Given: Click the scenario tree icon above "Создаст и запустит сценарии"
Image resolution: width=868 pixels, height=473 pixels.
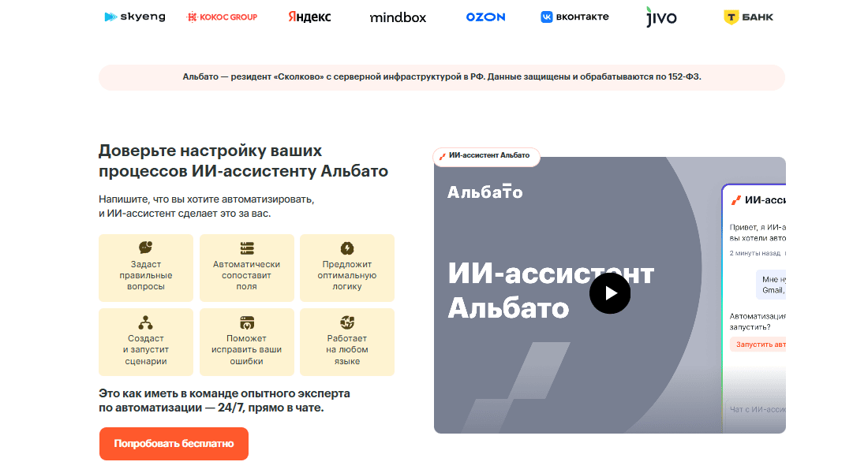Looking at the screenshot, I should pyautogui.click(x=146, y=322).
